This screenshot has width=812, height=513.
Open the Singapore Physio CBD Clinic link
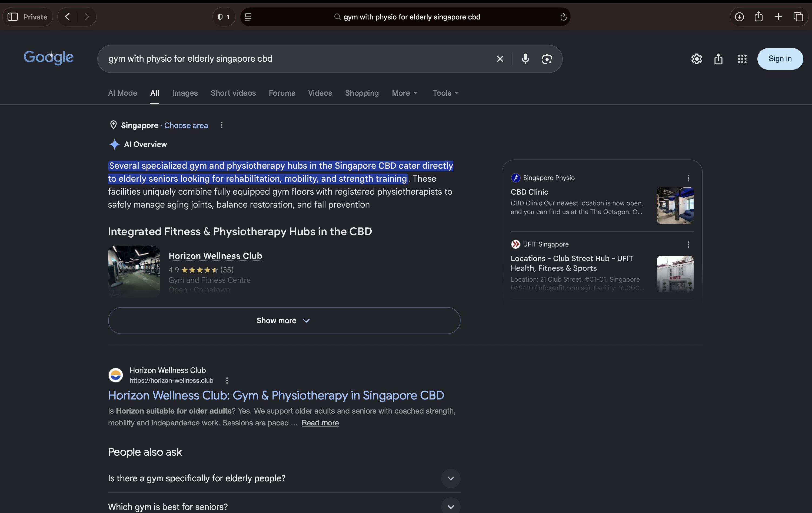point(529,192)
